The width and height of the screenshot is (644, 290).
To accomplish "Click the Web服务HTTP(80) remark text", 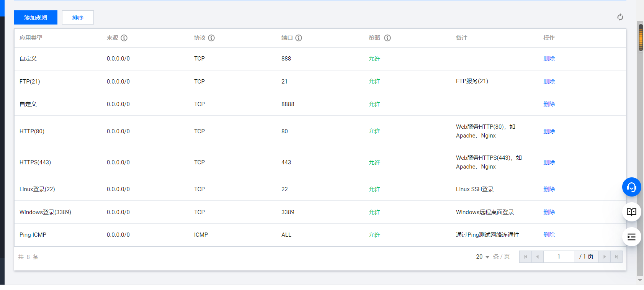I will [485, 131].
